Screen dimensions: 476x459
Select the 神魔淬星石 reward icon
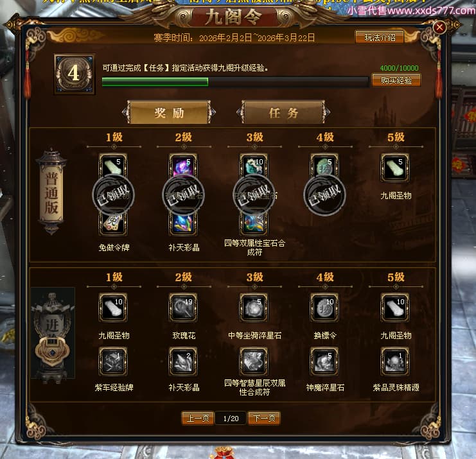tap(324, 361)
